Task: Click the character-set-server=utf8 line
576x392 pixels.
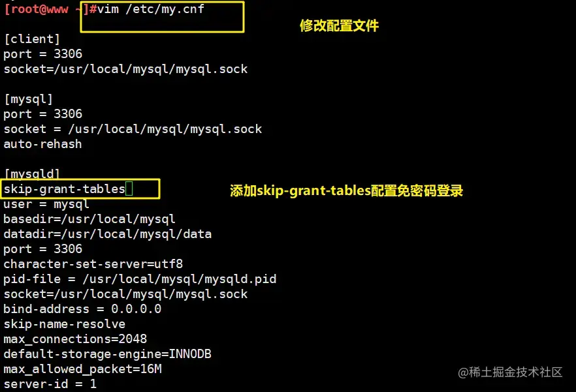Action: 93,264
